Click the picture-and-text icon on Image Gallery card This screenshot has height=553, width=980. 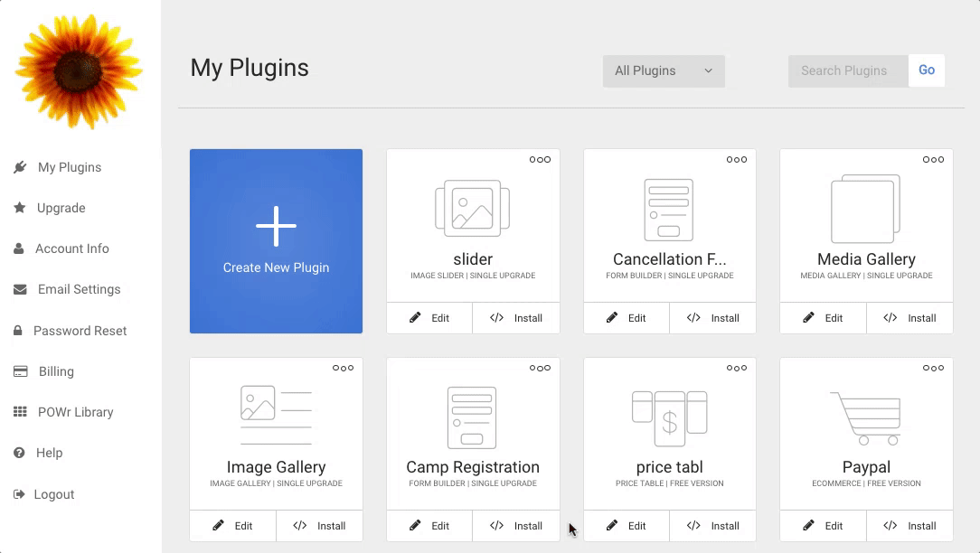click(277, 415)
